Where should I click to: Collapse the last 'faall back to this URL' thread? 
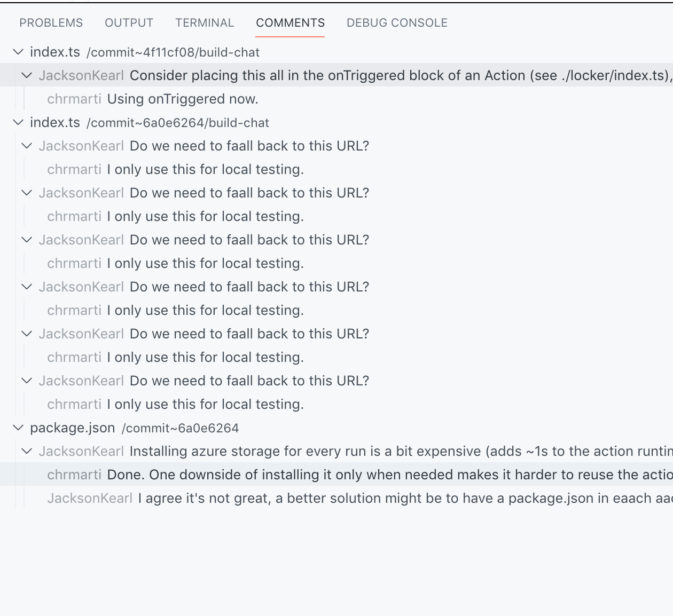pos(27,380)
